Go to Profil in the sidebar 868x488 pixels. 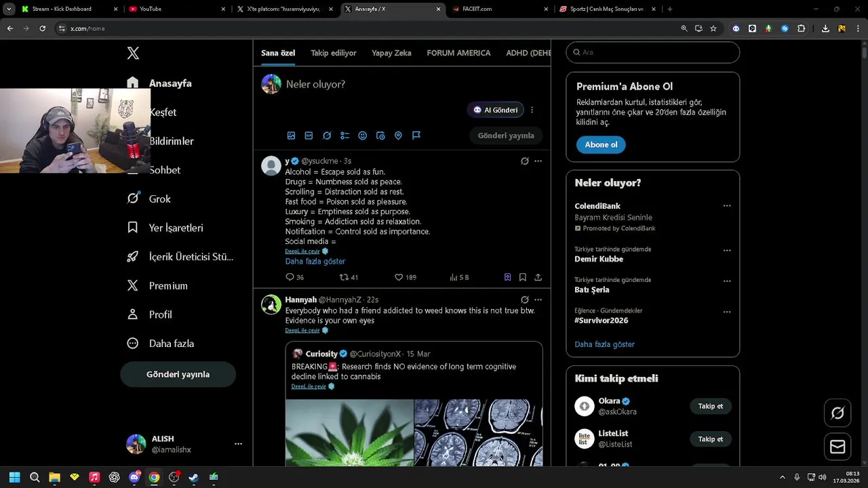(x=150, y=314)
